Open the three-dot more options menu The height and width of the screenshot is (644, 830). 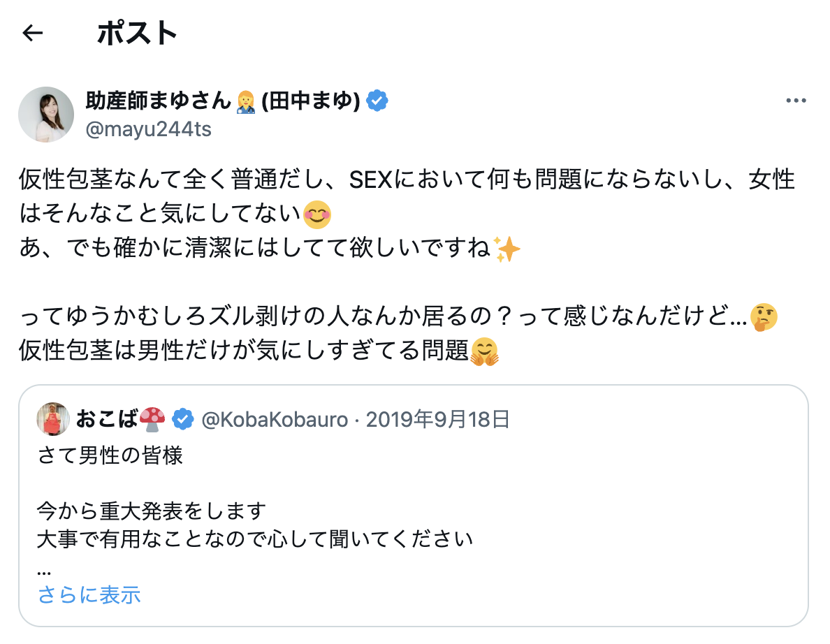coord(796,101)
